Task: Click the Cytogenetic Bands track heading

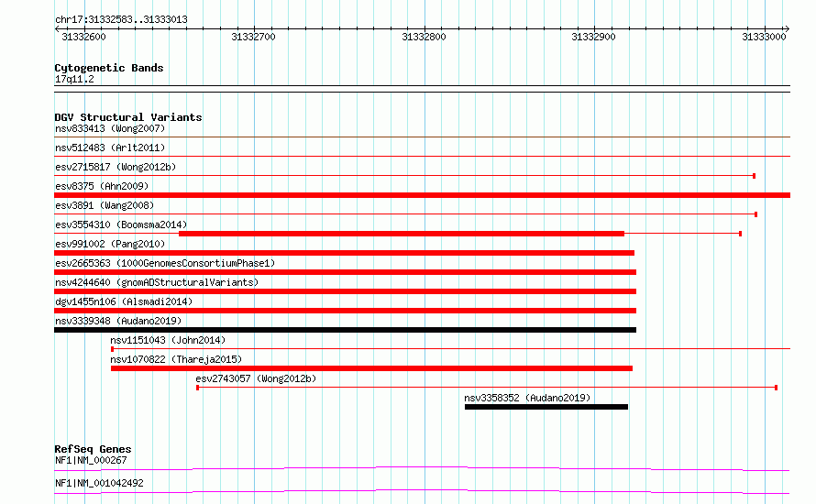Action: tap(109, 68)
